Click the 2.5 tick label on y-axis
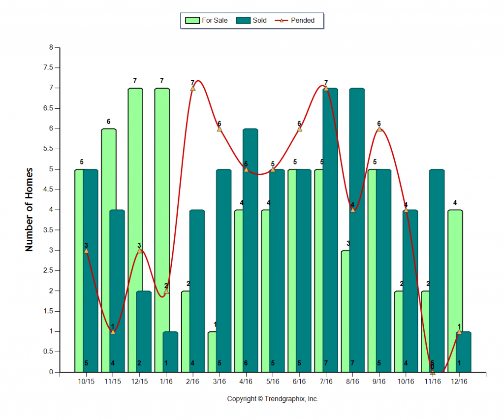This screenshot has width=504, height=420. 48,270
